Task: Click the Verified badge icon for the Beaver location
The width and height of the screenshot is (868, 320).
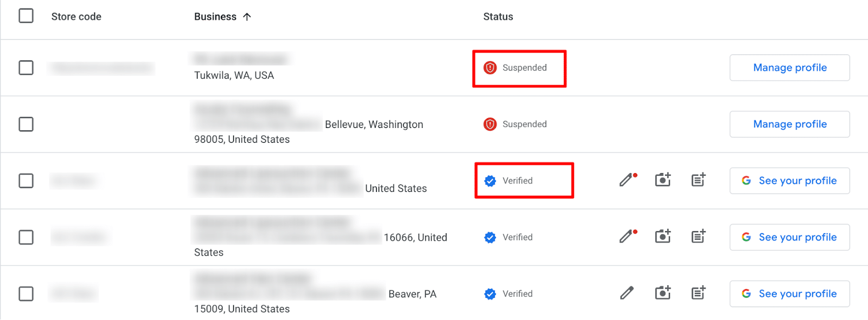Action: tap(490, 293)
